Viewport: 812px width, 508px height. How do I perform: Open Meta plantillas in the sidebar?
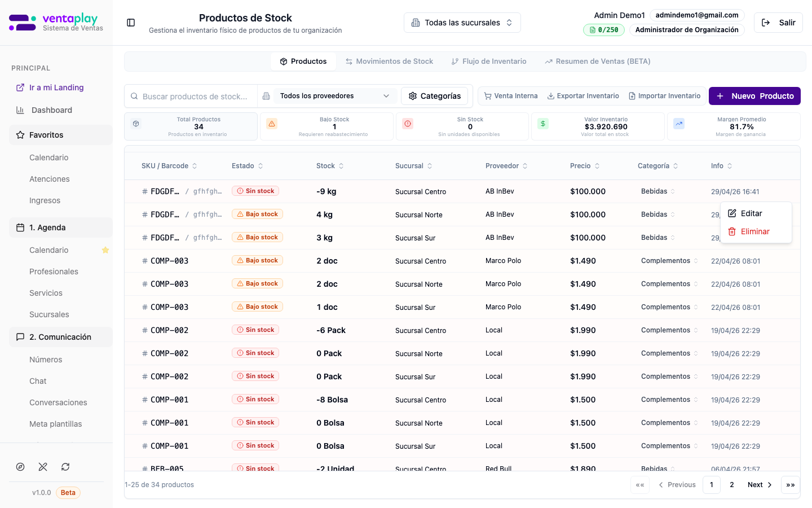[x=56, y=424]
